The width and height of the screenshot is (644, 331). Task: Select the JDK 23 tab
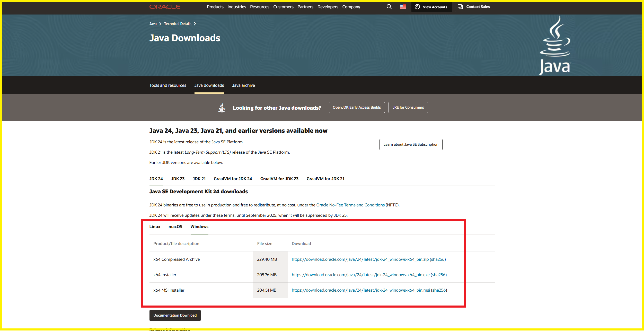(x=178, y=179)
